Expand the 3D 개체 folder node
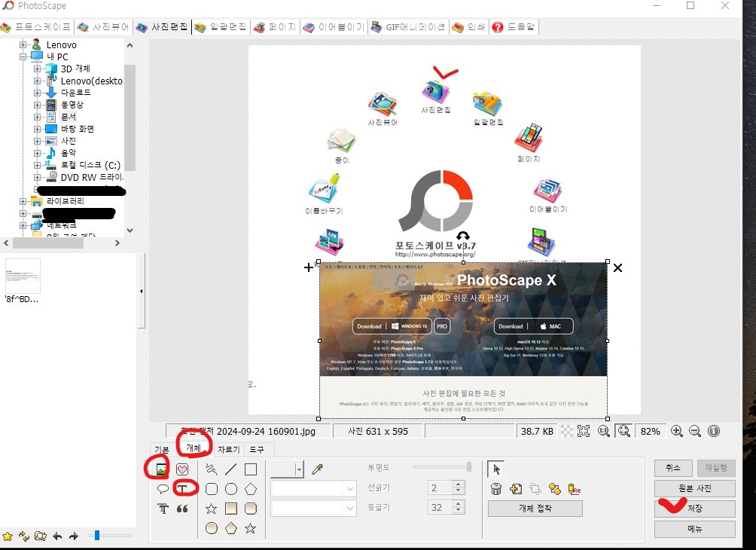This screenshot has width=756, height=550. 37,69
